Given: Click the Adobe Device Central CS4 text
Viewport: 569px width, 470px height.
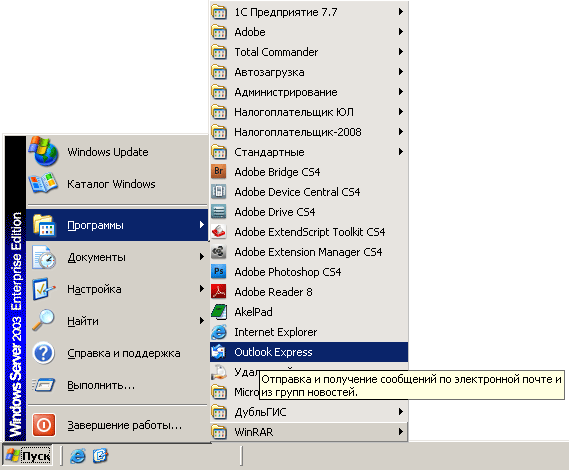Looking at the screenshot, I should click(x=297, y=192).
